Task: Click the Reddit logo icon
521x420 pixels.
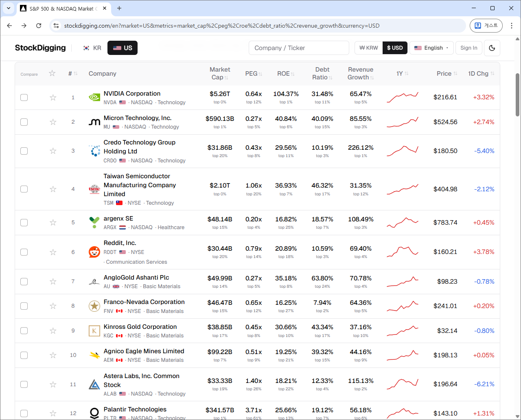Action: pos(94,252)
